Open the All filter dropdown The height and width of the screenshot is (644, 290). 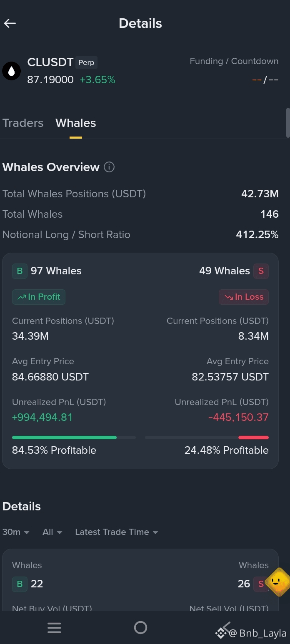52,532
